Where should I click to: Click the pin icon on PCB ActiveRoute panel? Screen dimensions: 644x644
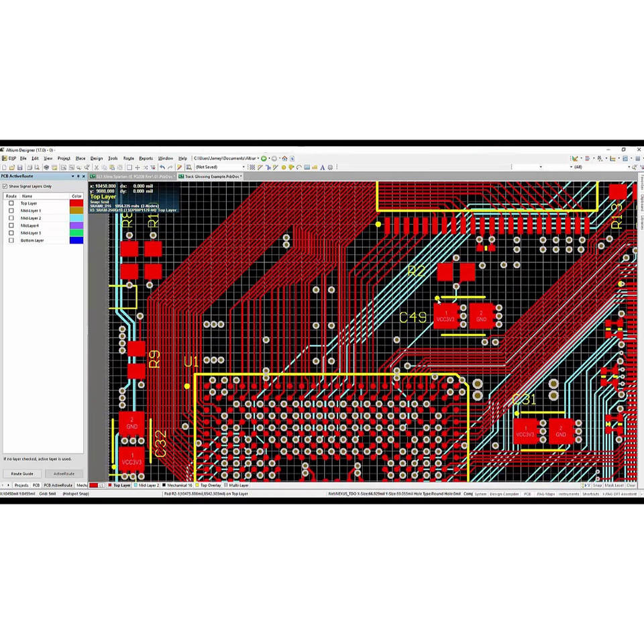coord(78,176)
